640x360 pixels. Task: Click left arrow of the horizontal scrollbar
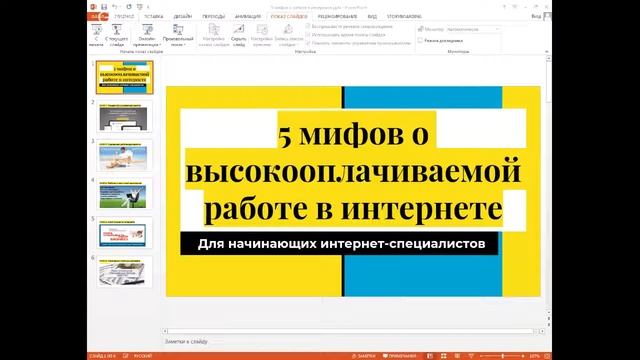(x=165, y=331)
